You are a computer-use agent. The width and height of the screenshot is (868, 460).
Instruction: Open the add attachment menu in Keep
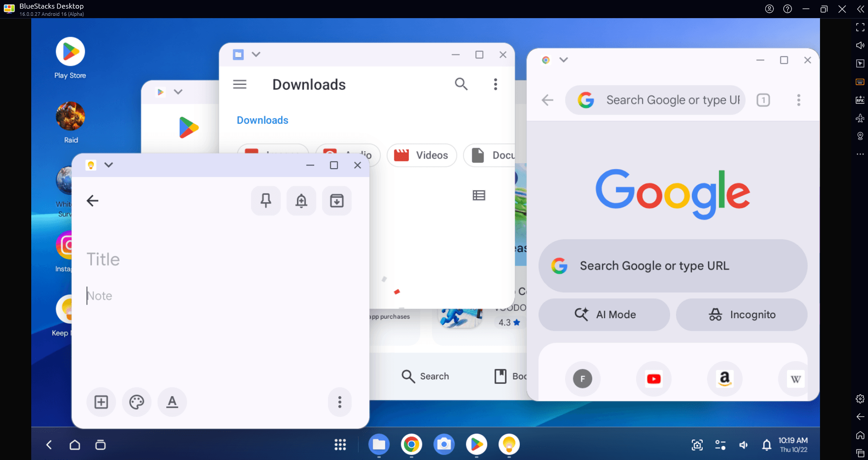pyautogui.click(x=101, y=402)
